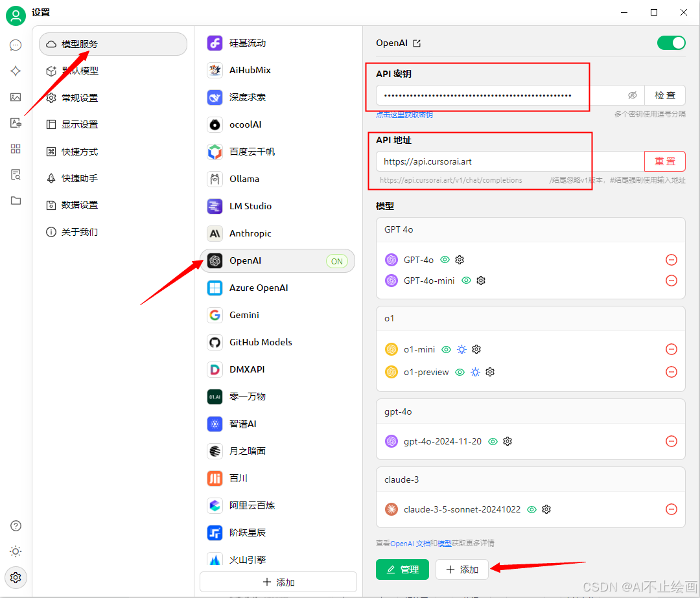
Task: Remove the claude-3-5-sonnet-20241022 model
Action: coord(671,509)
